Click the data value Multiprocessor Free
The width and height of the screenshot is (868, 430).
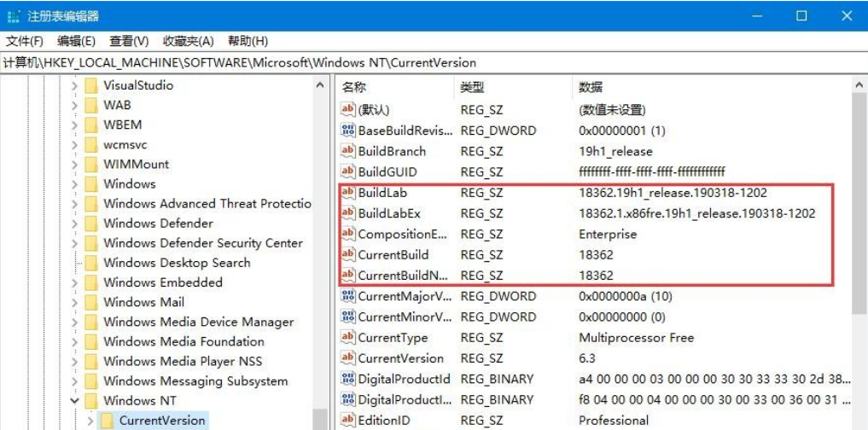click(x=636, y=338)
